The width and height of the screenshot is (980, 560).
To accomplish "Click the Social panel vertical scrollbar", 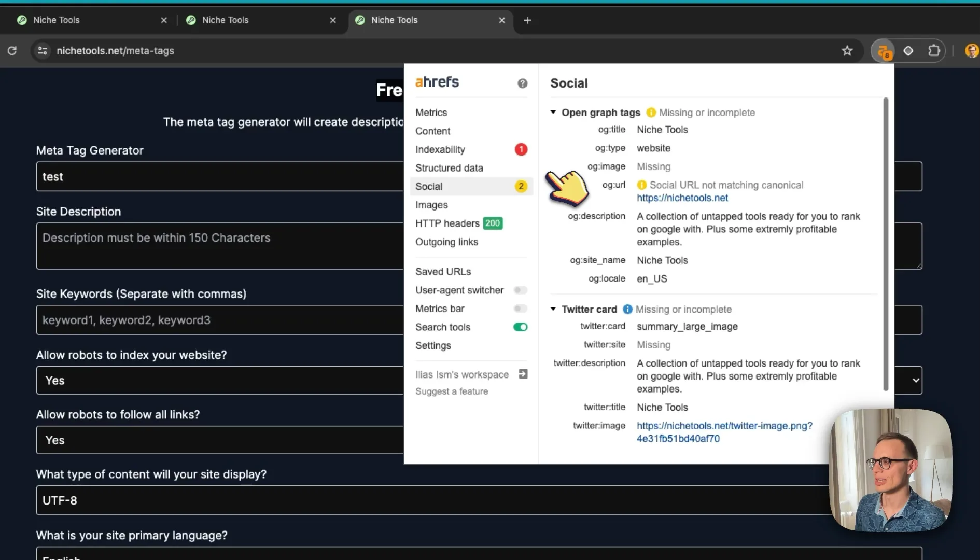I will 886,244.
